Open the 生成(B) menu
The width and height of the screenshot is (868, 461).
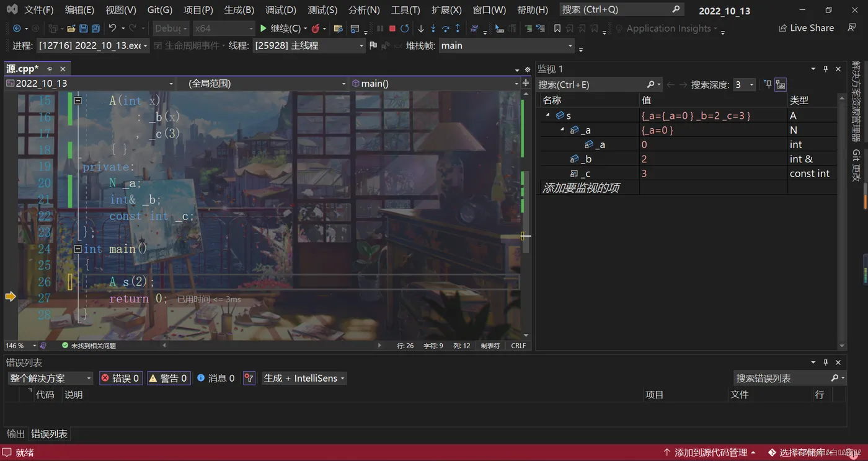pyautogui.click(x=239, y=10)
